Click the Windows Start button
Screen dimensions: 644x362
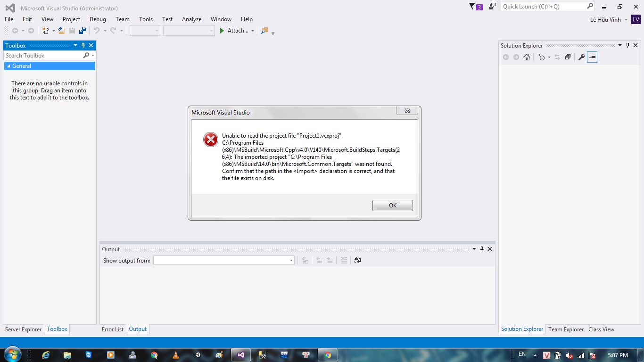[x=12, y=354]
